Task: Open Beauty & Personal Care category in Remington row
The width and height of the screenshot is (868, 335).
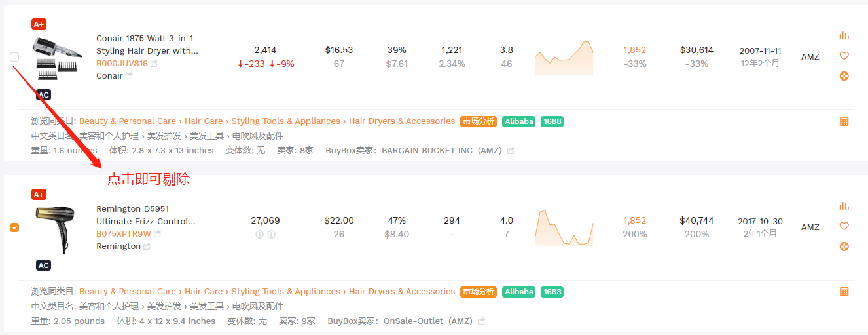Action: coord(128,292)
